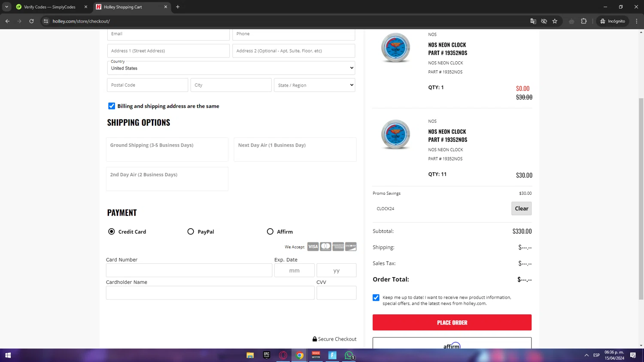Click the Mastercard logo
Image resolution: width=644 pixels, height=362 pixels.
[x=325, y=247]
